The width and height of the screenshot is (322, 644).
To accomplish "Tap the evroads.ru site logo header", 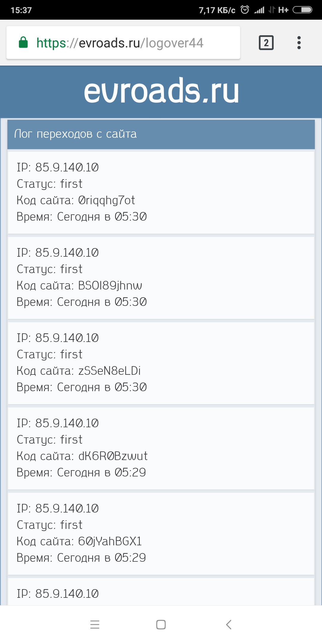I will coord(161,91).
